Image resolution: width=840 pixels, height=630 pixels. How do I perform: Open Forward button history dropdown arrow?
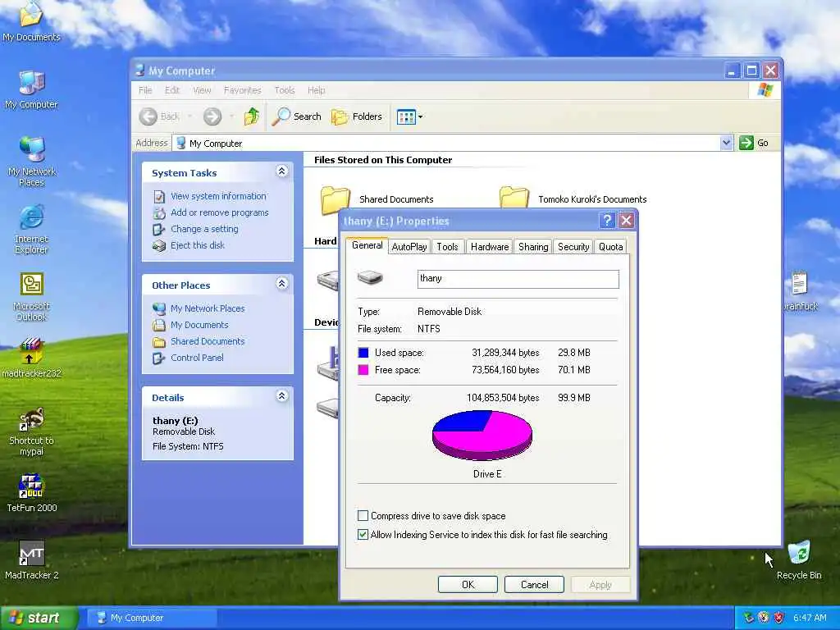[x=231, y=116]
